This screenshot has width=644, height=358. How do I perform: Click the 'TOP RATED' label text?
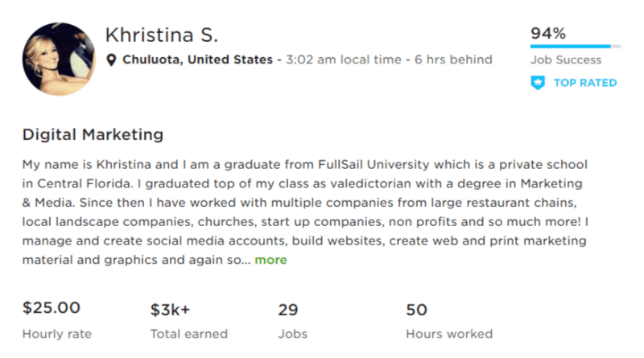coord(585,83)
